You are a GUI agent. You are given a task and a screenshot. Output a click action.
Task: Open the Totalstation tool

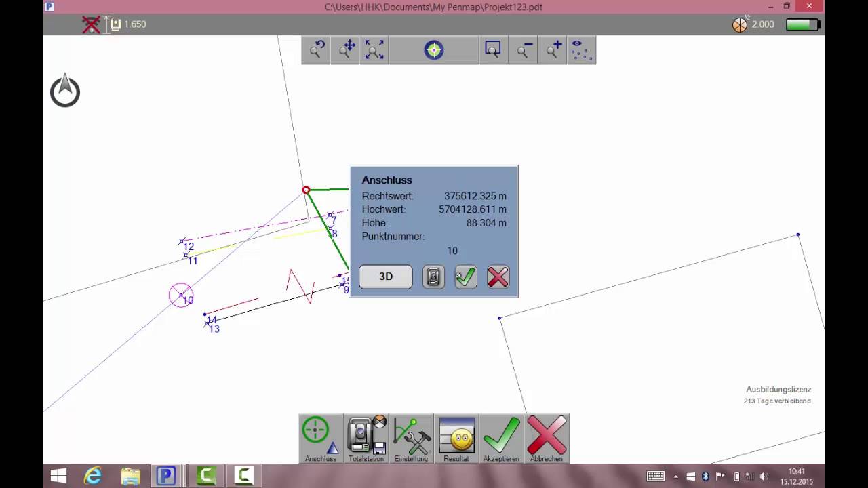click(x=366, y=439)
